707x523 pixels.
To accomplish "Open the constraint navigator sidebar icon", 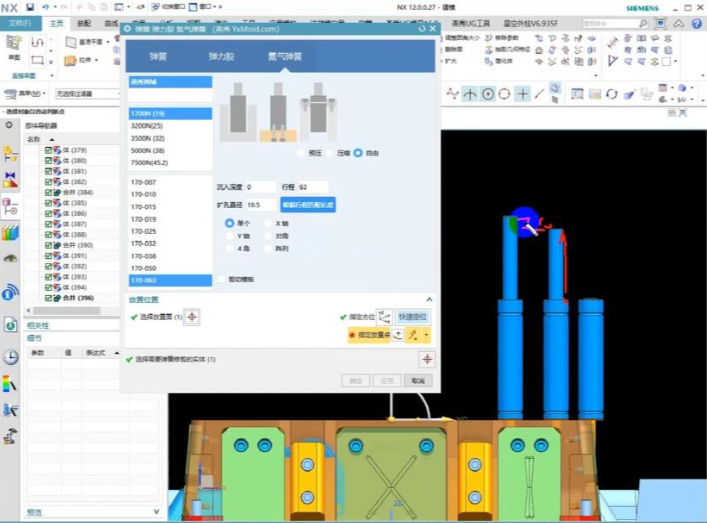I will [10, 179].
